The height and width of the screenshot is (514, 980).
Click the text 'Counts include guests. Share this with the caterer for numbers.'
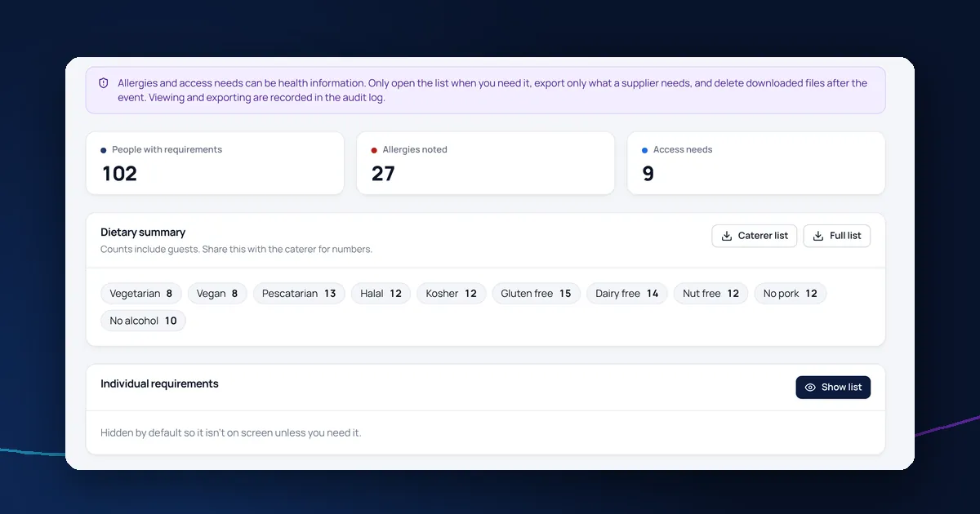(236, 250)
